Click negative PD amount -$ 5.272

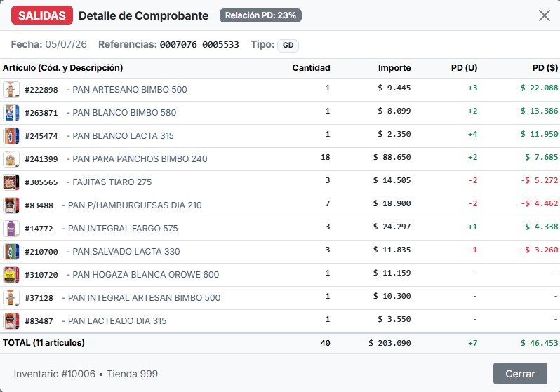pos(539,180)
